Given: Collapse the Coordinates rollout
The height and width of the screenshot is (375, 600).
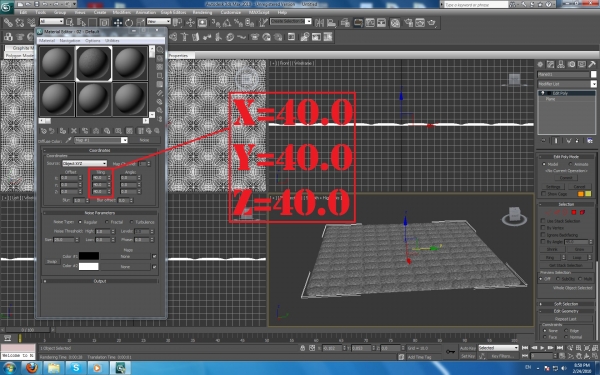Looking at the screenshot, I should click(99, 150).
